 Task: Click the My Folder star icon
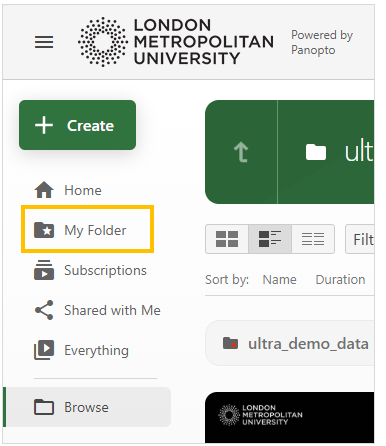44,230
